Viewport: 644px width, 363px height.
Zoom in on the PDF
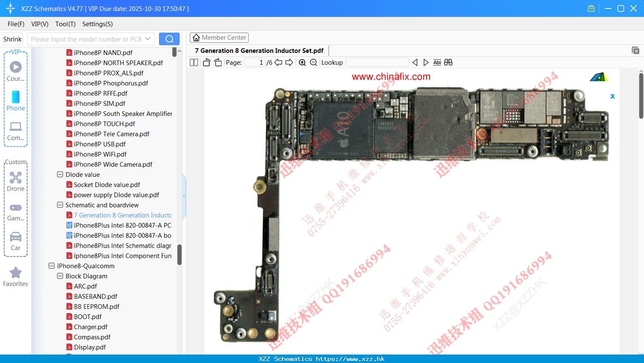[302, 62]
